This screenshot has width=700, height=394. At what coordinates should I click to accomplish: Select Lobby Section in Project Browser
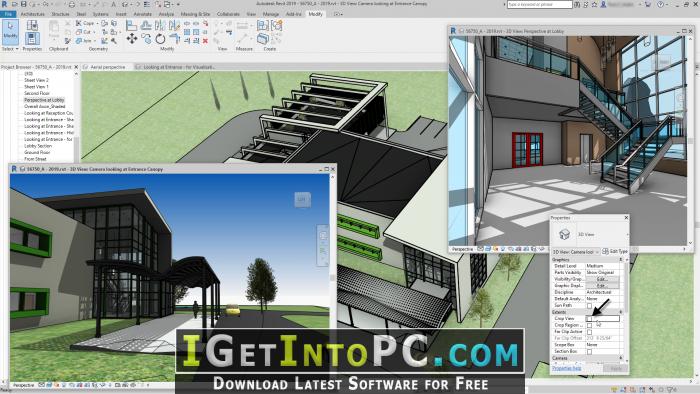38,146
